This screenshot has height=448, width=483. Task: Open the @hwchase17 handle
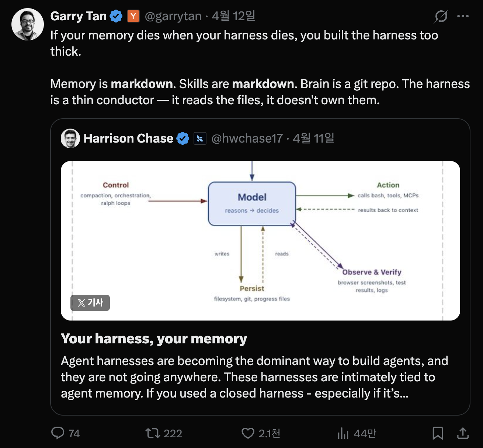[247, 138]
